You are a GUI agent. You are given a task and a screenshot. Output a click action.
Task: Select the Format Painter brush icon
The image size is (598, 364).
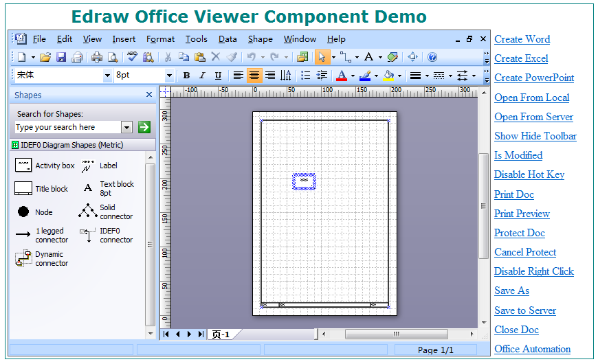232,57
